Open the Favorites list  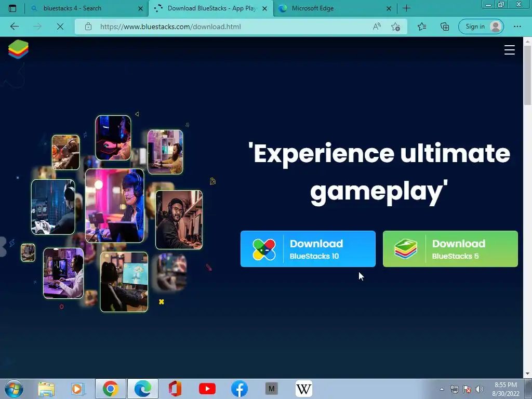point(422,26)
